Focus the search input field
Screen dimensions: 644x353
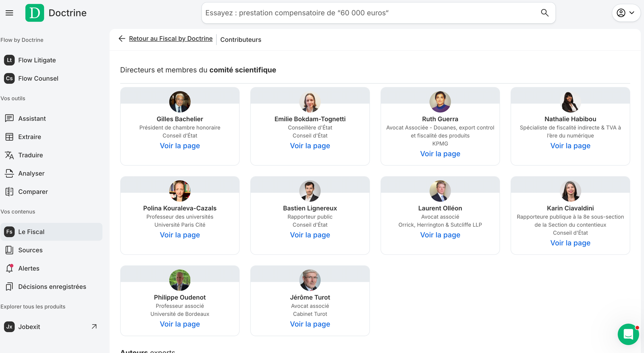pyautogui.click(x=370, y=13)
